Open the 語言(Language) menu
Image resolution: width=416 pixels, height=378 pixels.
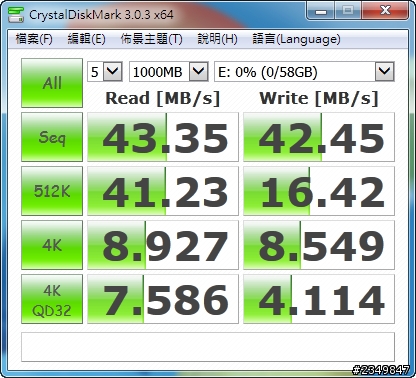pyautogui.click(x=296, y=39)
